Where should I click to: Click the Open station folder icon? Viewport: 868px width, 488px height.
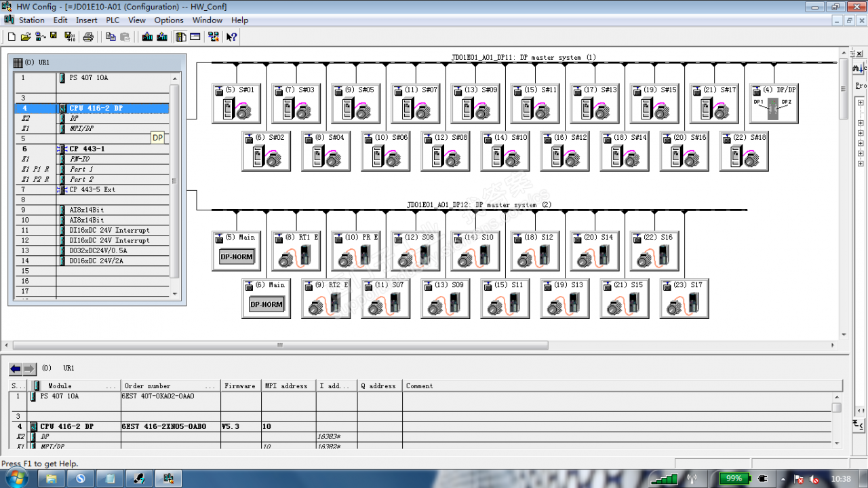click(26, 37)
